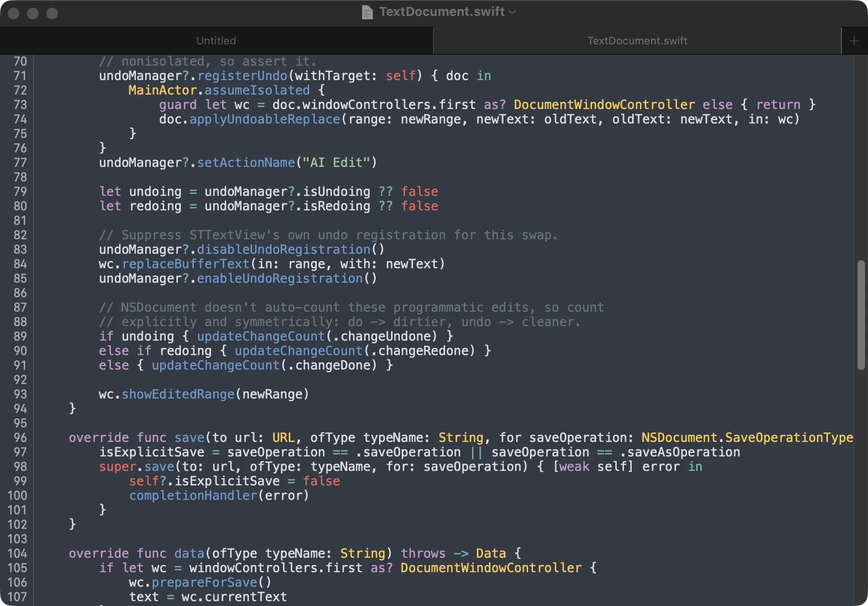
Task: Click the 'NSDocument doesn't auto-count' comment line
Action: tap(352, 307)
